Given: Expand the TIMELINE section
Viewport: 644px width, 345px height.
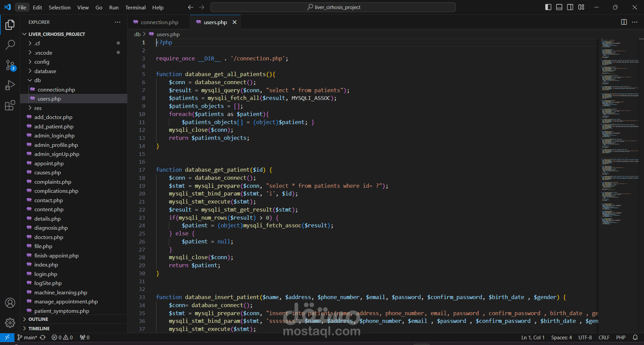Looking at the screenshot, I should tap(39, 329).
